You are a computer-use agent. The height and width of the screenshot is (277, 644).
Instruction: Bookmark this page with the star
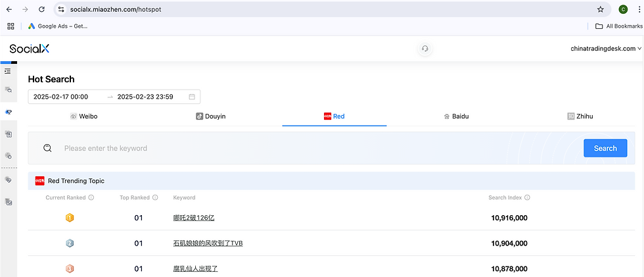[x=601, y=9]
